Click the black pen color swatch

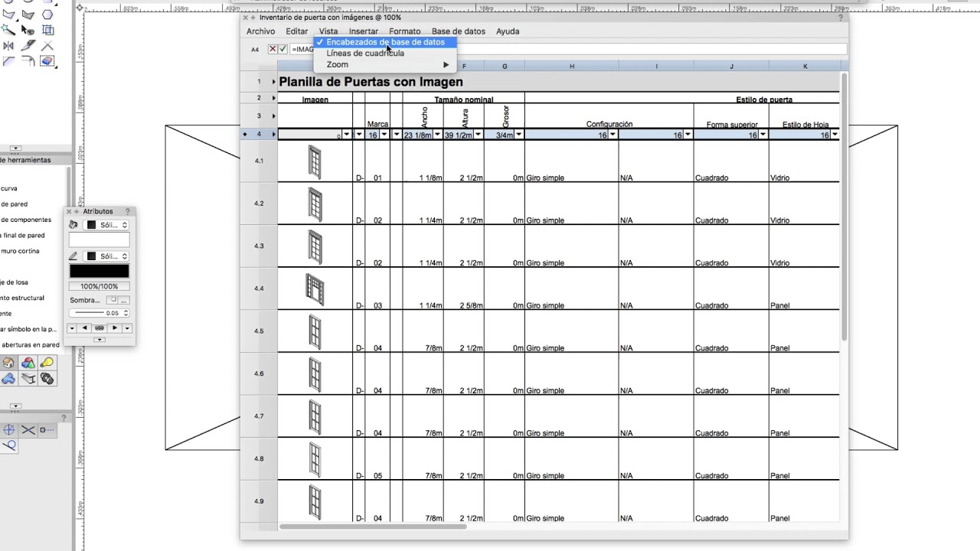pos(100,271)
